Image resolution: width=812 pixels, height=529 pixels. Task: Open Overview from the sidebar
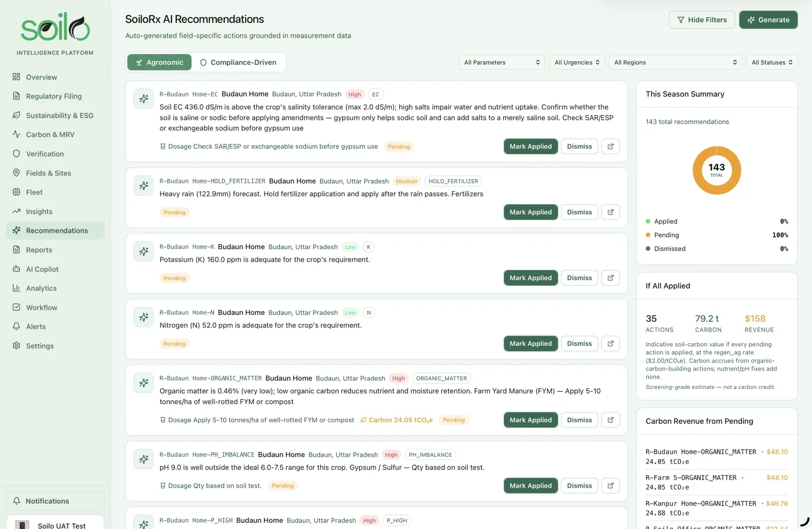pyautogui.click(x=55, y=77)
